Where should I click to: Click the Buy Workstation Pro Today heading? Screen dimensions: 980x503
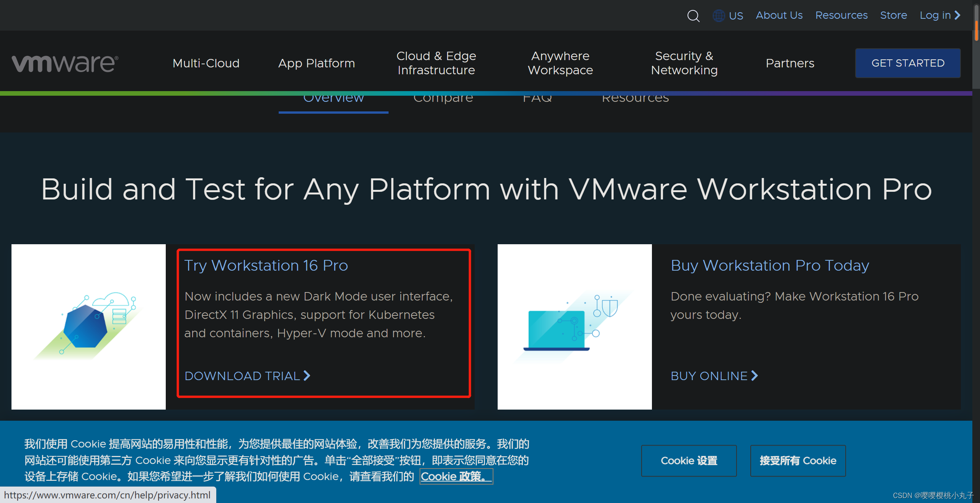tap(770, 266)
